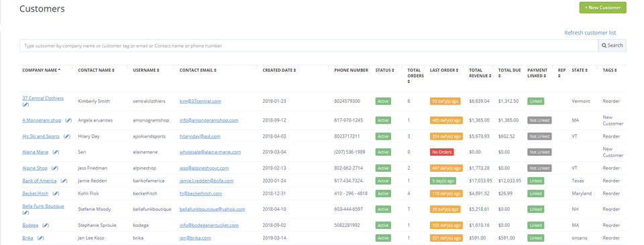644x245 pixels.
Task: Click jamie.l.redden@bofa.com email link
Action: [207, 181]
